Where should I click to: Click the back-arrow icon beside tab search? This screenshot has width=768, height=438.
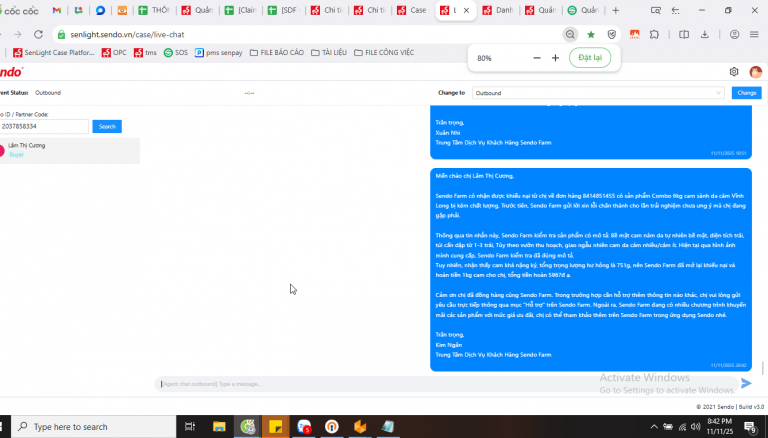(x=676, y=10)
